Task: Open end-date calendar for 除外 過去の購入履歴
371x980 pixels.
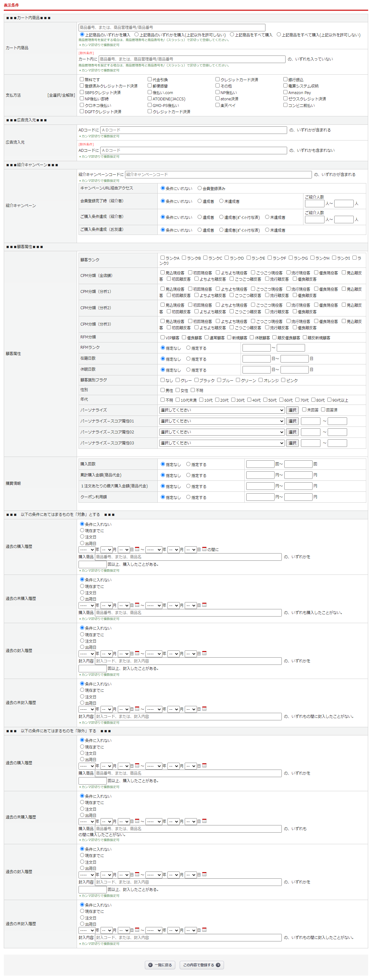Action: [204, 765]
